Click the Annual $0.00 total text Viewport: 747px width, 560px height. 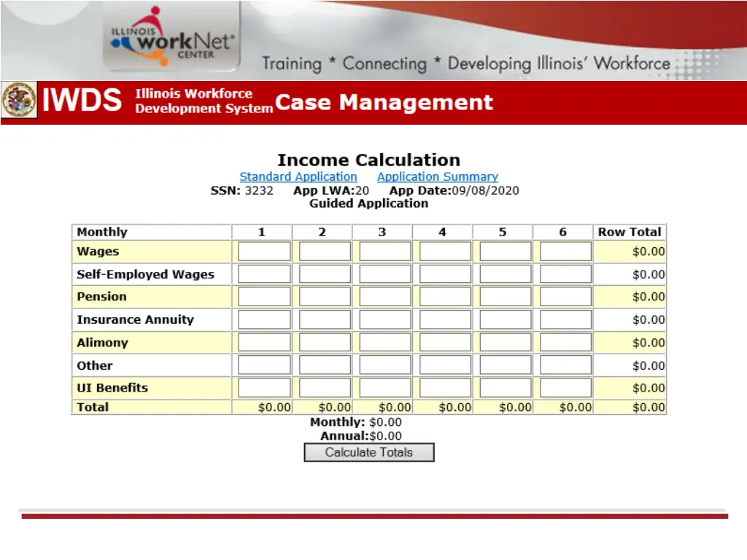(x=360, y=436)
